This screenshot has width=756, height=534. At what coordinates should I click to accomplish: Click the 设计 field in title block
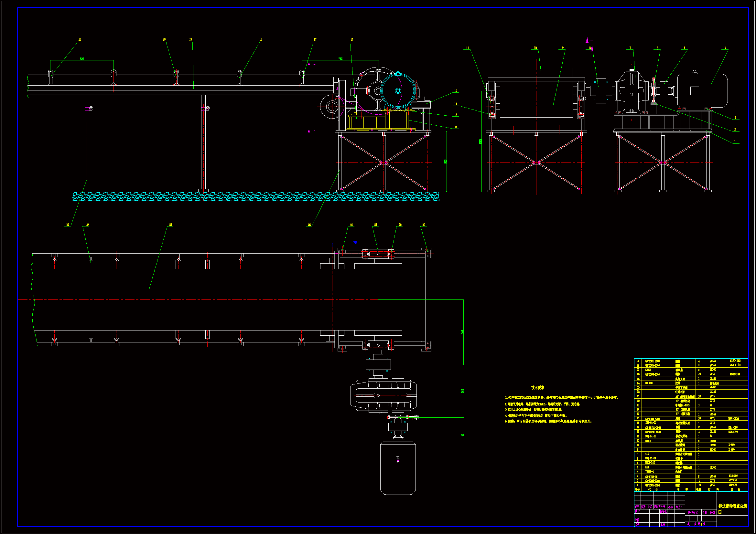637,512
